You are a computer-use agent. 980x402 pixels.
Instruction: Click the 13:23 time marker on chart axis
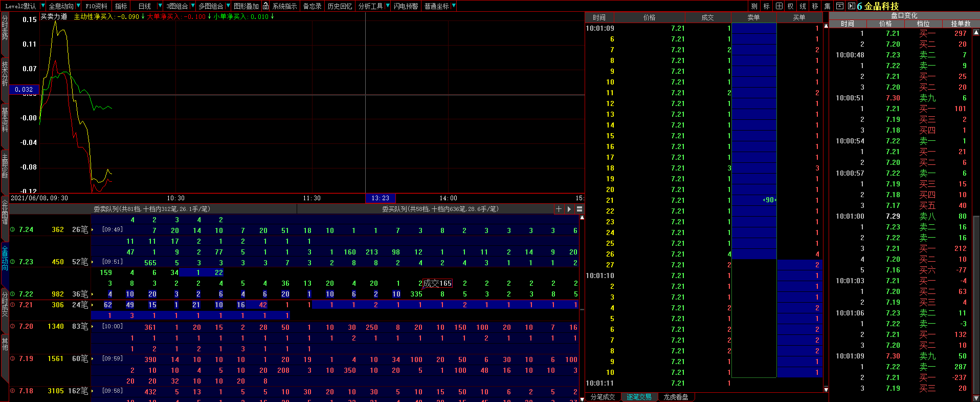(x=380, y=198)
